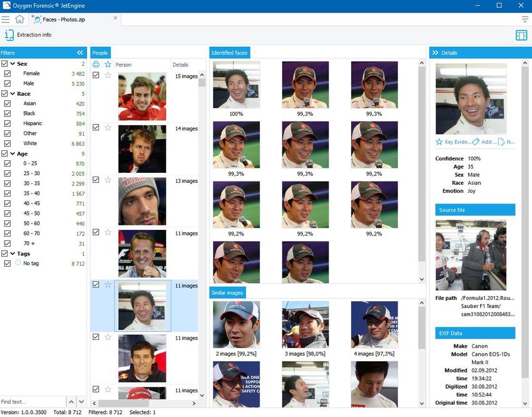The width and height of the screenshot is (532, 417).
Task: Open the Similar images tab
Action: click(x=227, y=292)
